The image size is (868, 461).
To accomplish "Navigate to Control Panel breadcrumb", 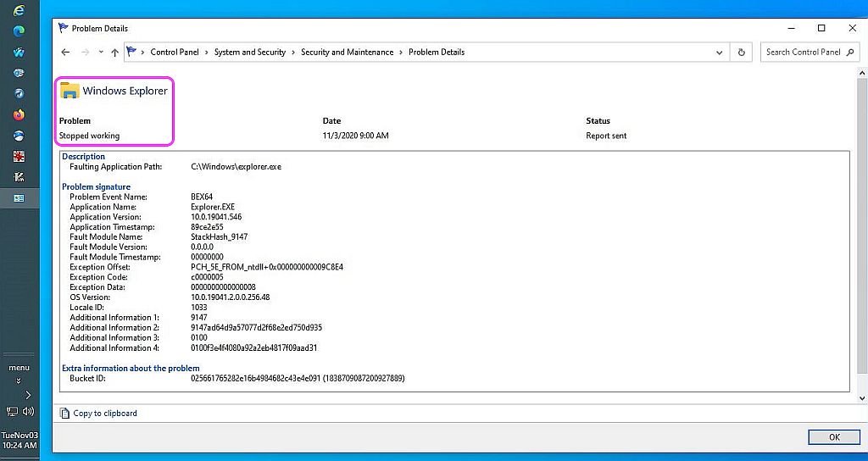I will point(175,52).
